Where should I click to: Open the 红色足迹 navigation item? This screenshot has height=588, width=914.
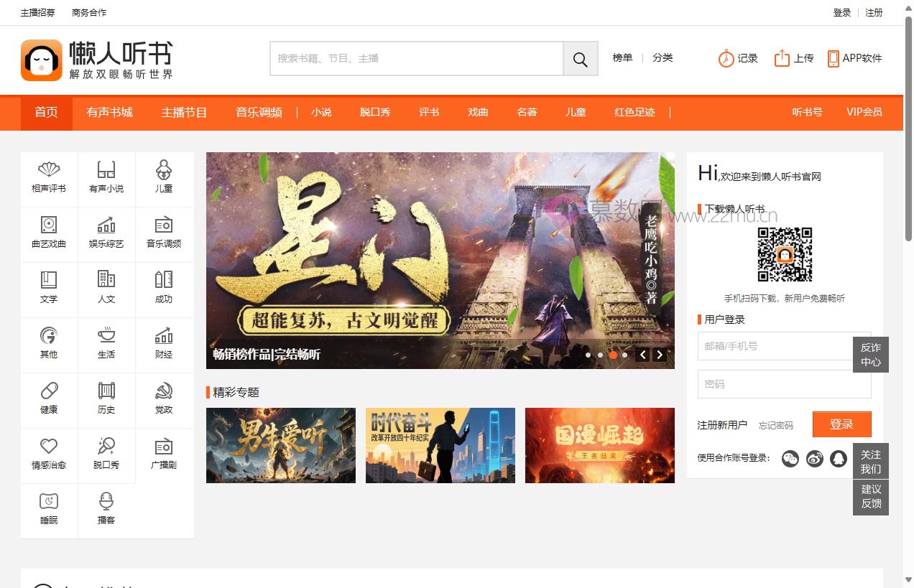tap(634, 113)
